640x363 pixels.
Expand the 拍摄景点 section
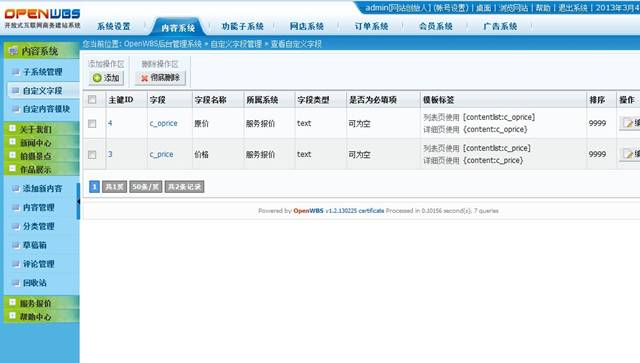click(x=12, y=155)
